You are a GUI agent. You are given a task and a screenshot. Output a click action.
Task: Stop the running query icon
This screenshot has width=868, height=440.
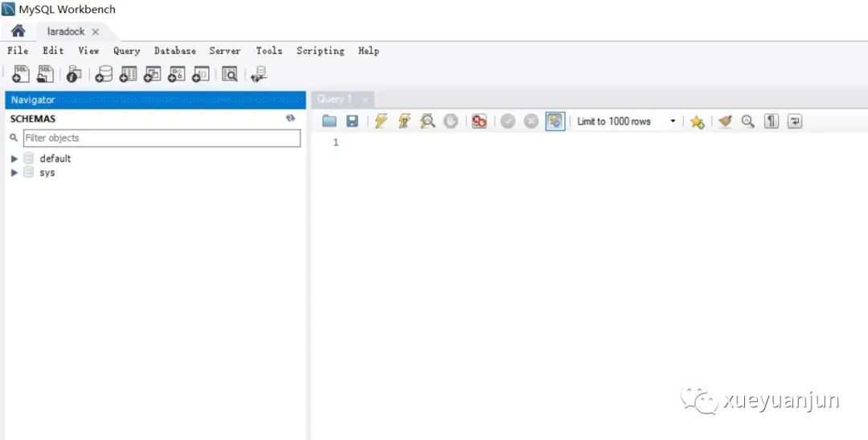click(451, 121)
